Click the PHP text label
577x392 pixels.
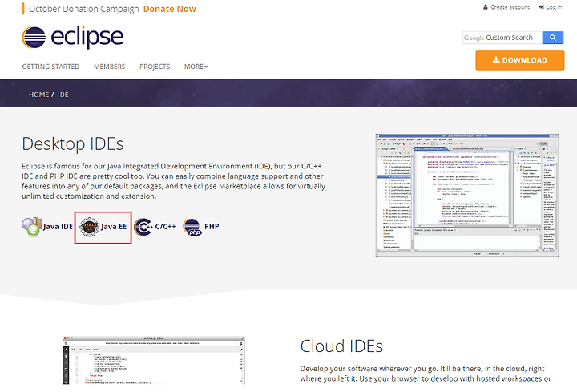tap(212, 226)
